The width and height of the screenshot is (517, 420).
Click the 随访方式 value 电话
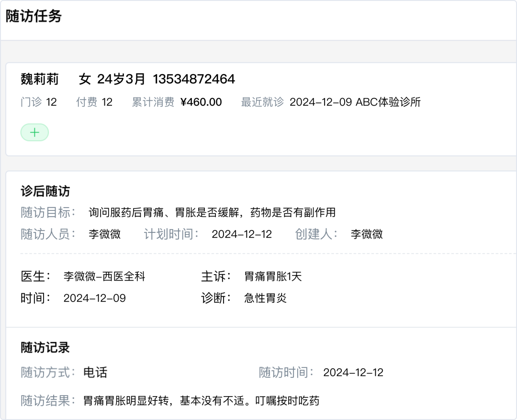(x=95, y=372)
